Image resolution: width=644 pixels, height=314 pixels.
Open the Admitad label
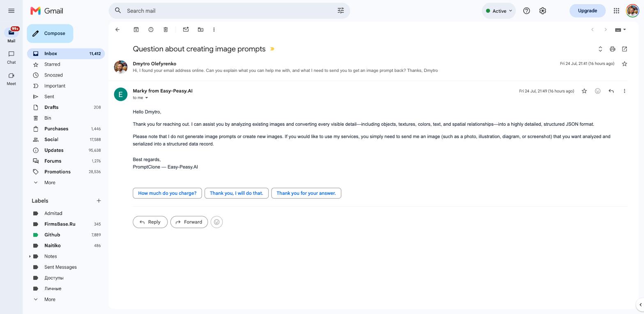tap(66, 213)
